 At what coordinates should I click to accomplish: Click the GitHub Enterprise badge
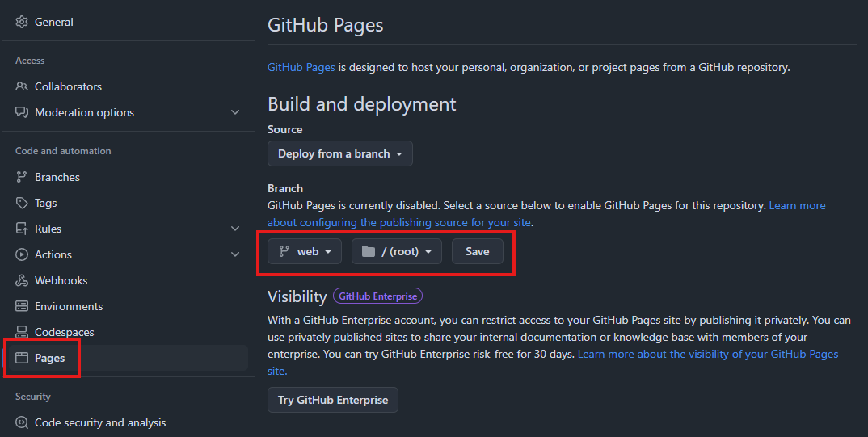pyautogui.click(x=377, y=296)
